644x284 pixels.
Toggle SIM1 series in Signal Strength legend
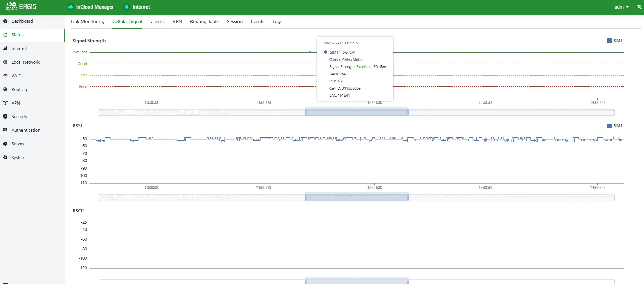(614, 41)
